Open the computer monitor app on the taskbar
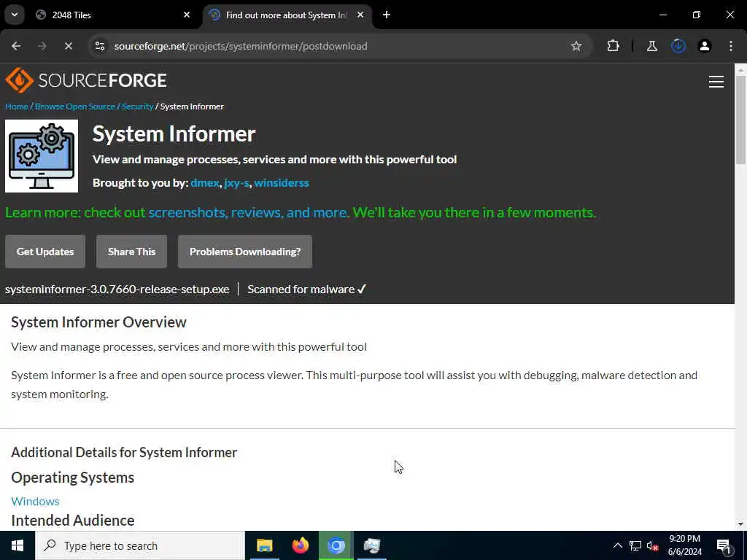This screenshot has height=560, width=747. pos(371,545)
